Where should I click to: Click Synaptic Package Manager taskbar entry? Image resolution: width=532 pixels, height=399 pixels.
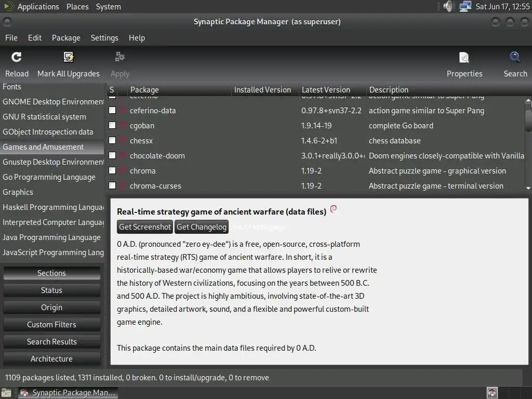(68, 393)
